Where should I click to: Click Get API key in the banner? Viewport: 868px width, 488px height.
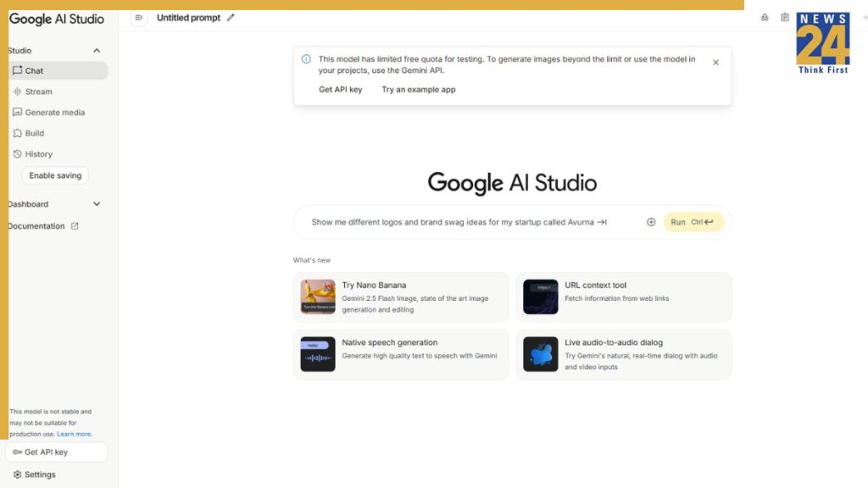point(340,90)
